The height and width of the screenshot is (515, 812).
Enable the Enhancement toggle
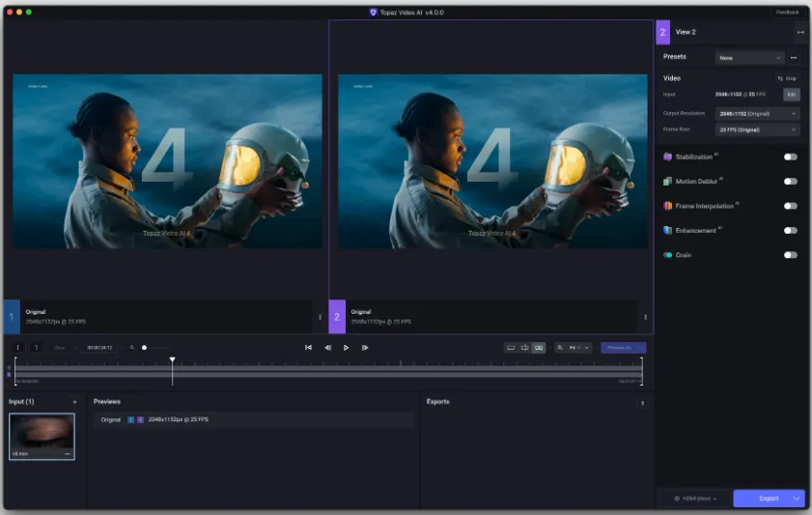pyautogui.click(x=790, y=231)
